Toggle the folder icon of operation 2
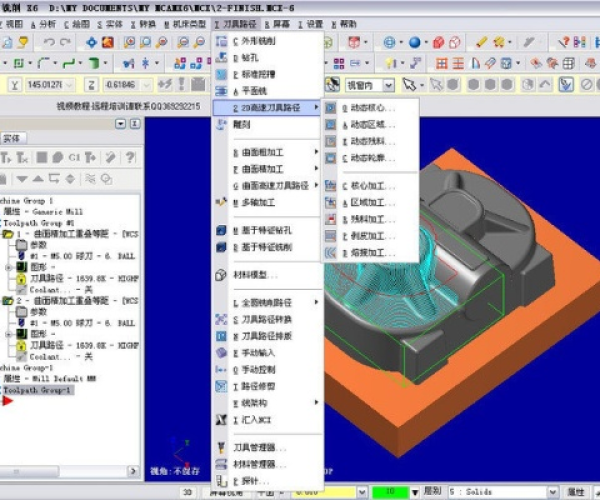The width and height of the screenshot is (600, 500). point(9,300)
